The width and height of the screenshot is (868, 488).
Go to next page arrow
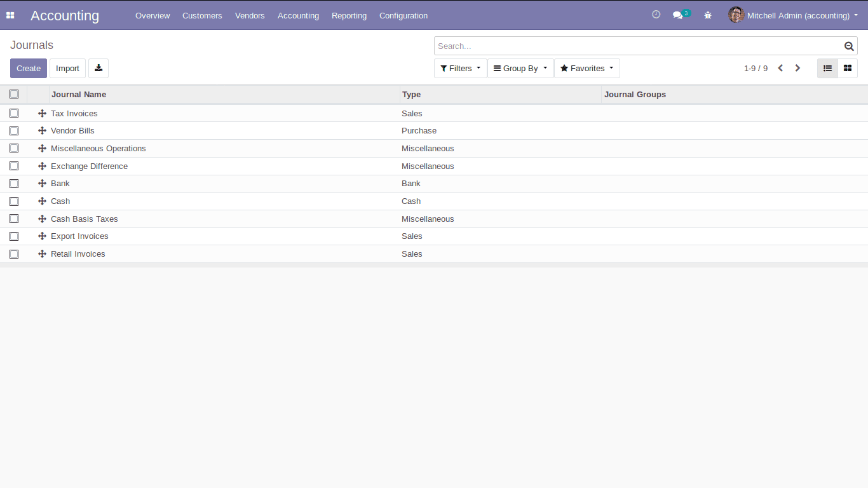[798, 68]
